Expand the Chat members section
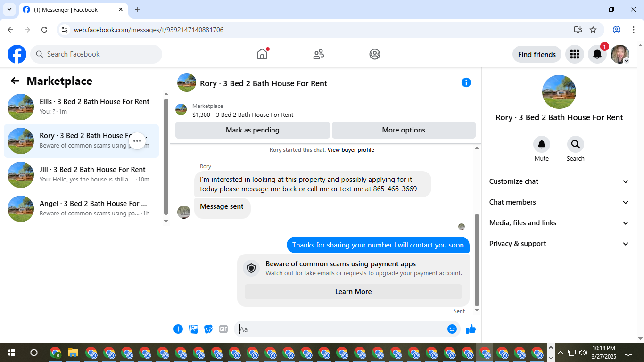The height and width of the screenshot is (362, 644). click(559, 202)
